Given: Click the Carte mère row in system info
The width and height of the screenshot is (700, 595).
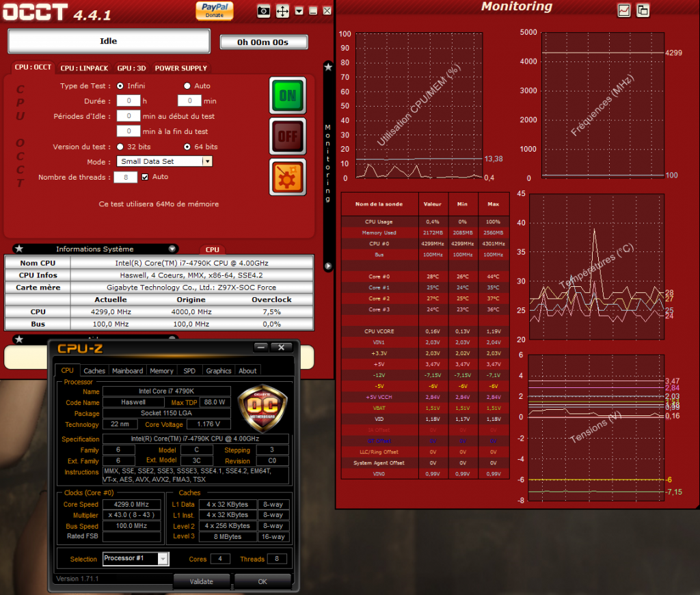Looking at the screenshot, I should point(159,288).
